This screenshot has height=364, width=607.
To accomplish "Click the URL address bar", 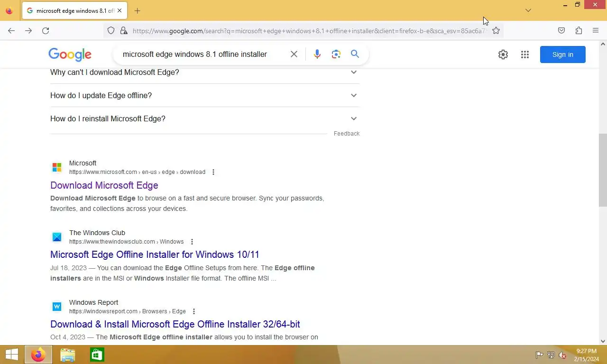I will click(x=308, y=31).
